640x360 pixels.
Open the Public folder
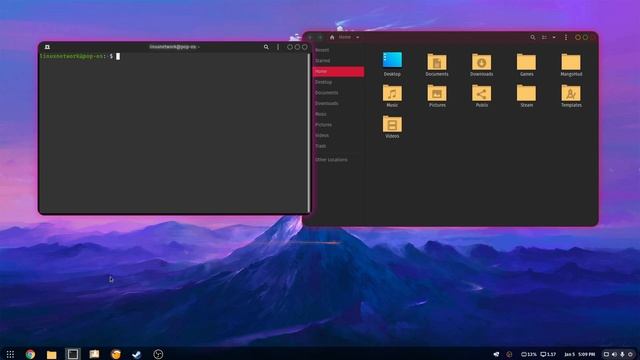click(482, 93)
